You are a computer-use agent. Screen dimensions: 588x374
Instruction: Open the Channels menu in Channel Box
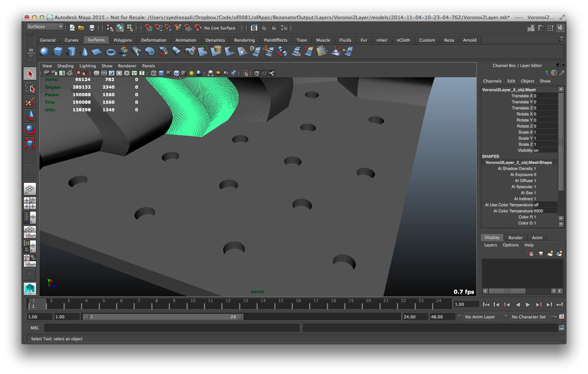pos(492,81)
